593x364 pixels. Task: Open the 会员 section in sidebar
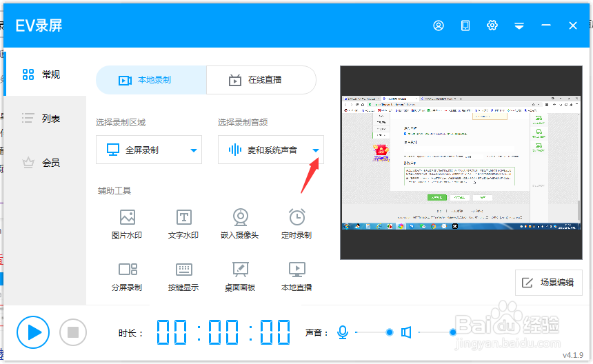pyautogui.click(x=45, y=163)
